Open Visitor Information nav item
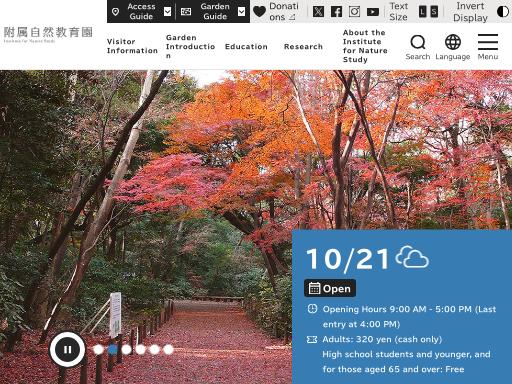 point(132,46)
